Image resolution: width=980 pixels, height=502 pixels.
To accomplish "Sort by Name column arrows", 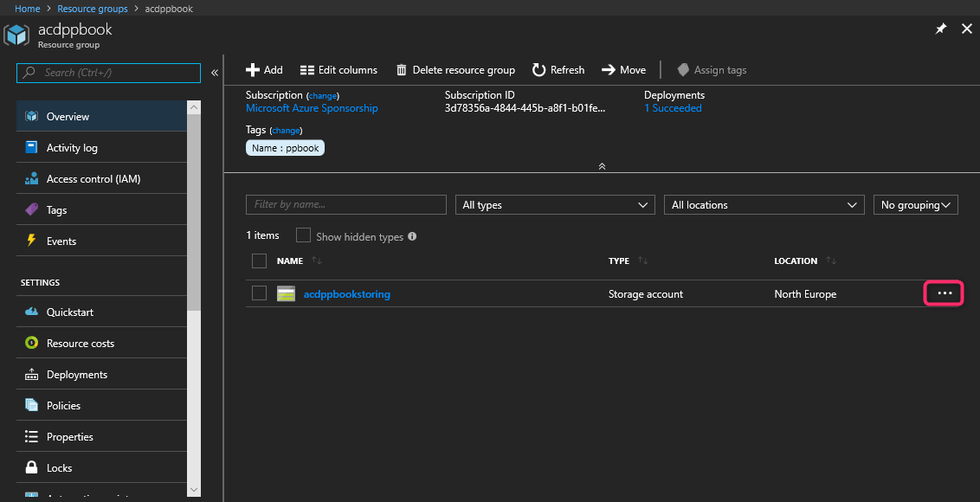I will [x=316, y=261].
